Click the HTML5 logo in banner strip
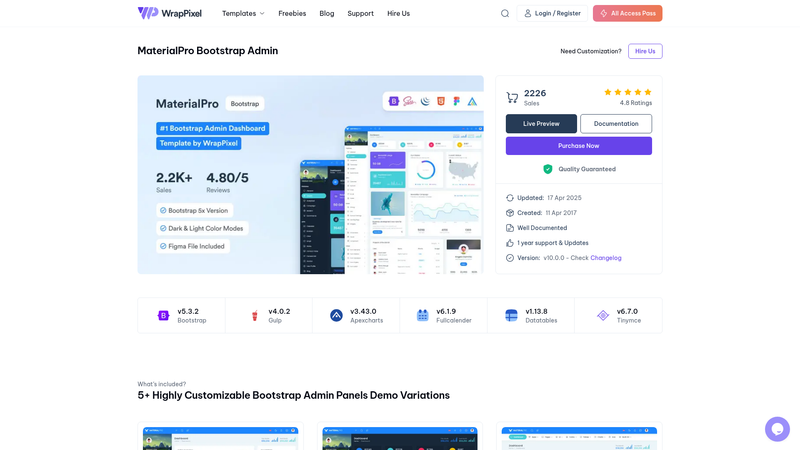The height and width of the screenshot is (450, 800). pyautogui.click(x=441, y=102)
